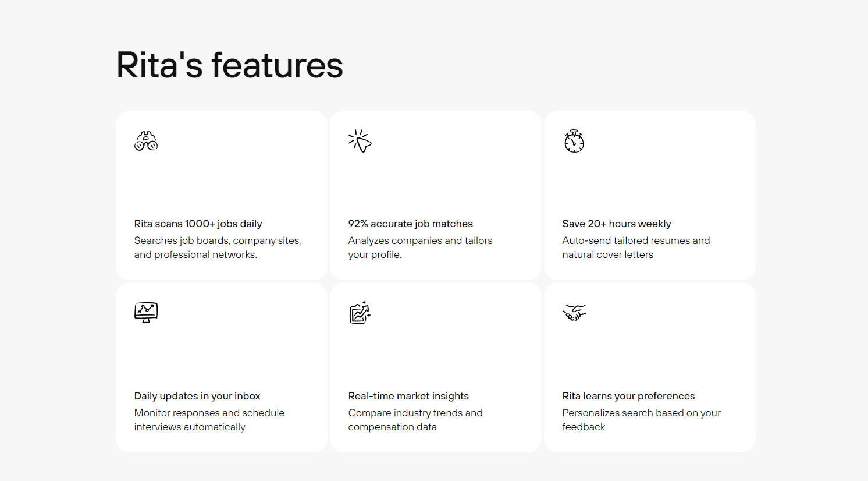Click the cursor click accuracy icon
This screenshot has width=868, height=481.
click(x=360, y=141)
